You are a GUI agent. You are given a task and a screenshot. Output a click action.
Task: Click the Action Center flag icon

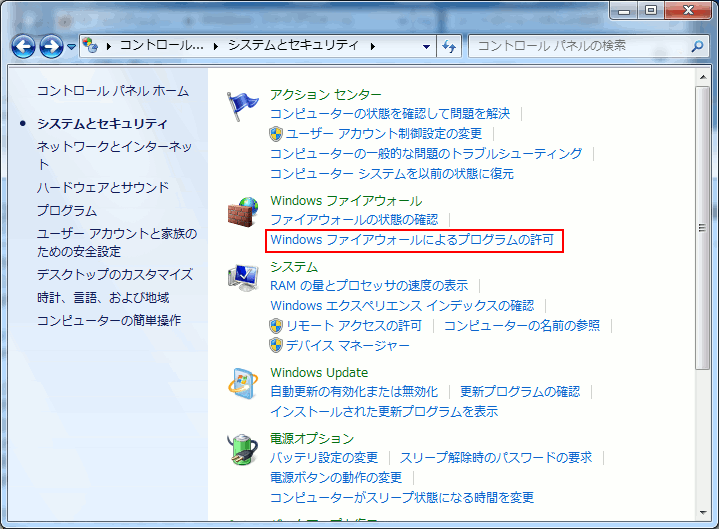[243, 104]
